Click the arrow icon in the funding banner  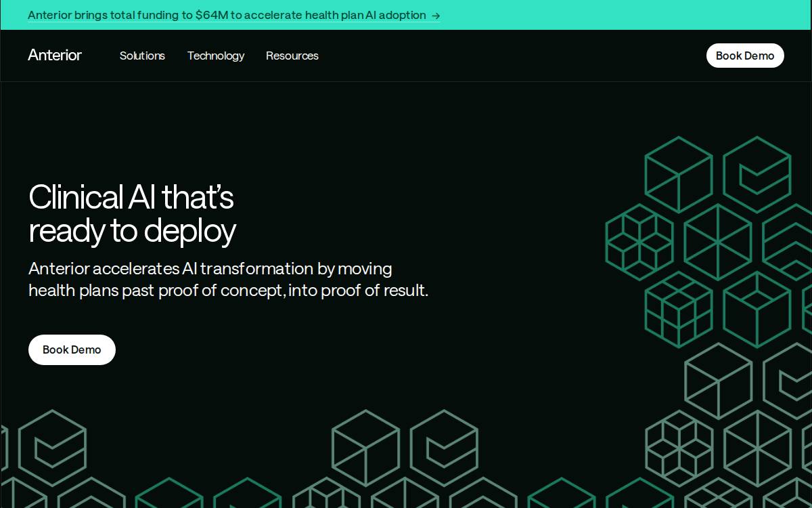pos(436,16)
